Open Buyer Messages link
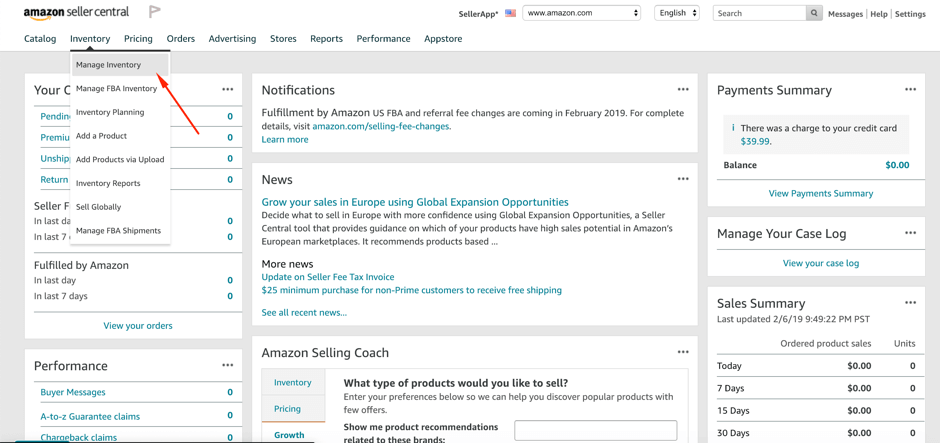The width and height of the screenshot is (940, 443). 73,392
